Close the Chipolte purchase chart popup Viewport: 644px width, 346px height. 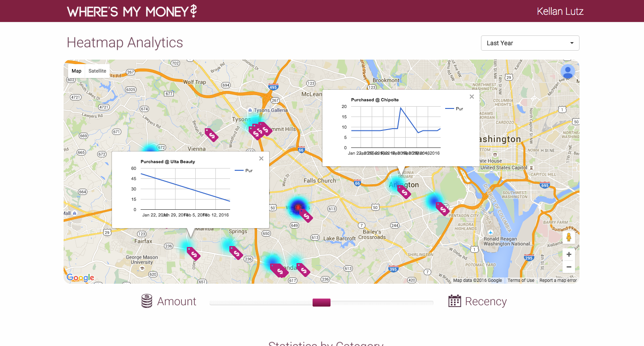pos(472,96)
